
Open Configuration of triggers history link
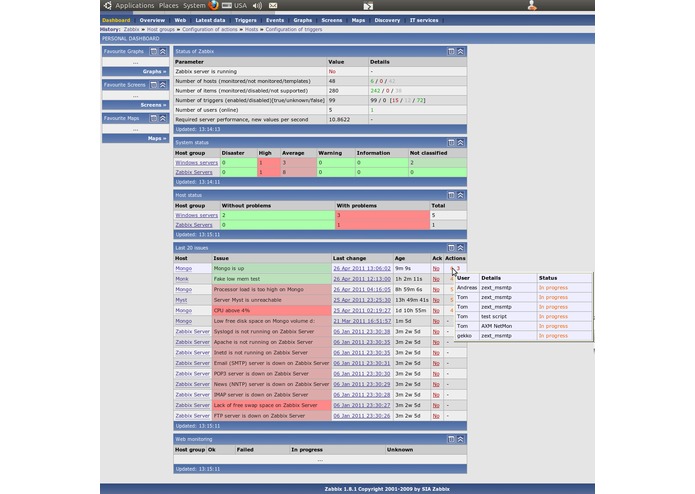294,29
